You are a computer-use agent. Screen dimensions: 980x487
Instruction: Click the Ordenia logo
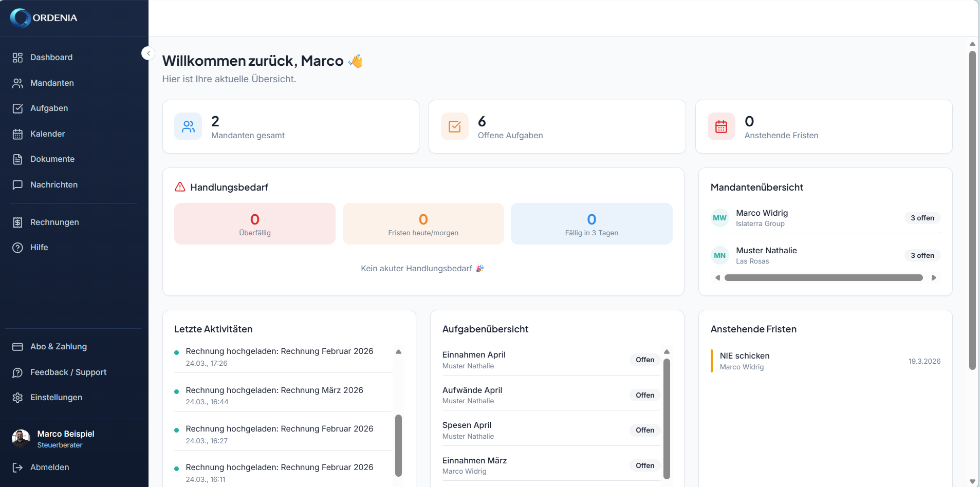pyautogui.click(x=44, y=18)
